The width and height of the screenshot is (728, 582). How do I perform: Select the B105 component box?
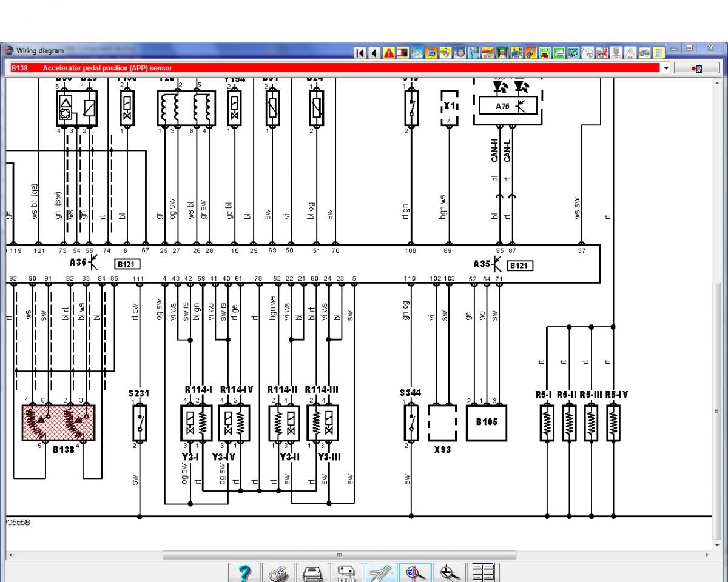[x=487, y=422]
